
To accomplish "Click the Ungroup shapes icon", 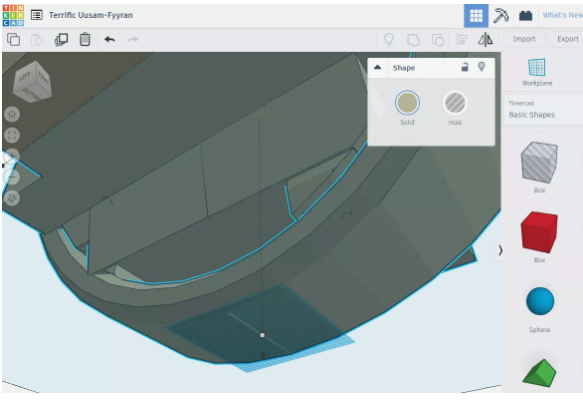I will (438, 40).
